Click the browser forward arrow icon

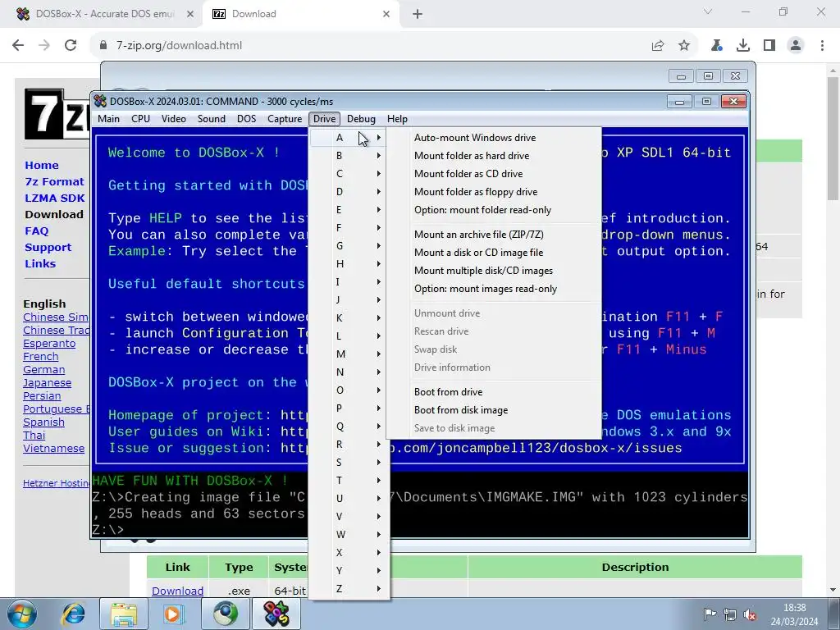pos(44,46)
